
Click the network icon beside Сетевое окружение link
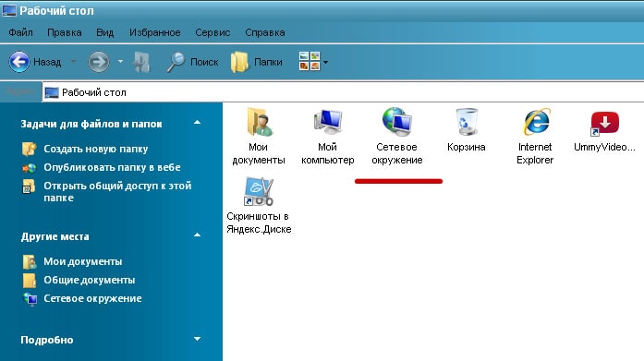click(30, 298)
